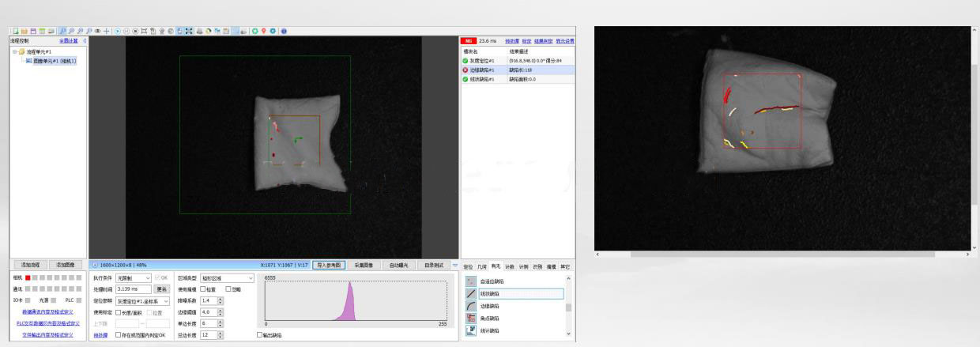The width and height of the screenshot is (980, 347).
Task: Click the 自适应缺陷 tool icon
Action: pyautogui.click(x=471, y=281)
